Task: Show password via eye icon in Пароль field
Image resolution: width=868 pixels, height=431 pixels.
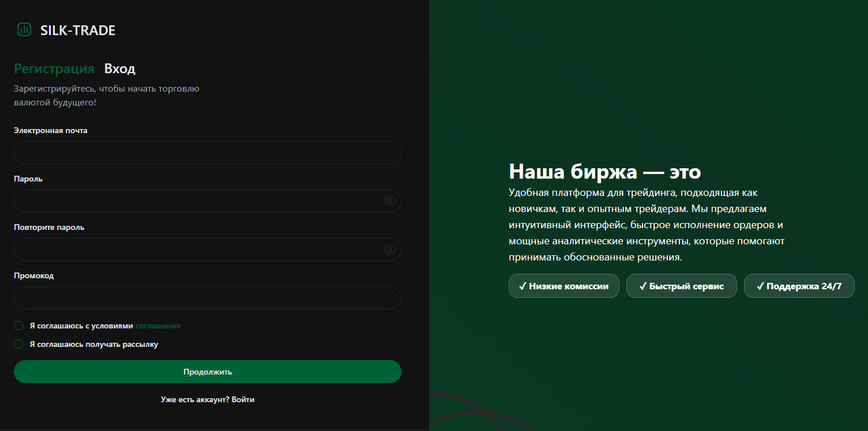Action: click(390, 201)
